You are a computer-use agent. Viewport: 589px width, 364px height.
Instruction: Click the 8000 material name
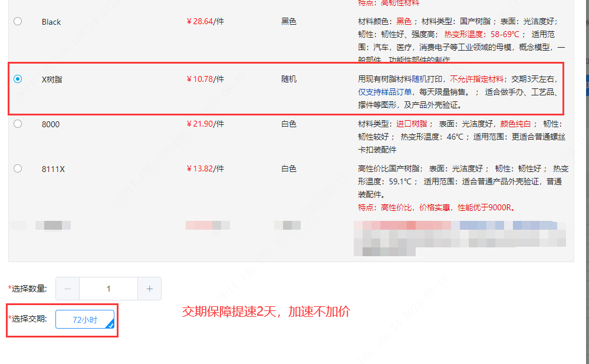coord(51,124)
